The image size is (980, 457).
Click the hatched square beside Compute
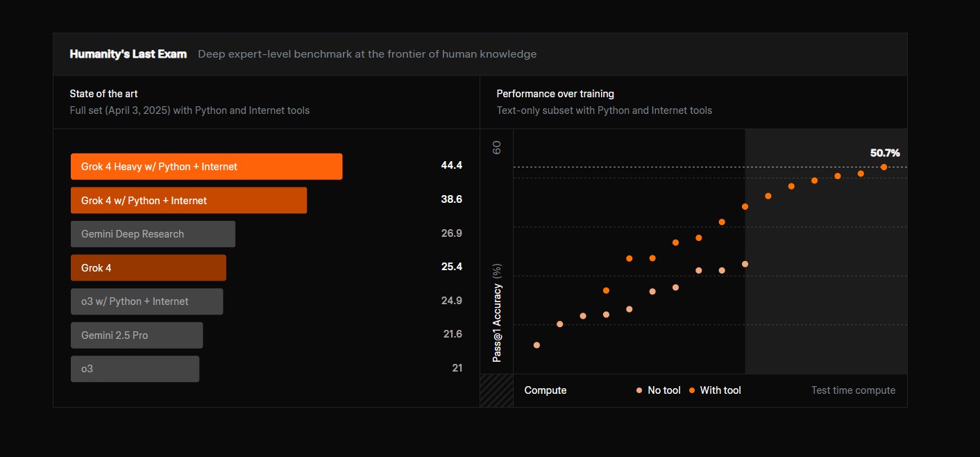click(x=496, y=390)
